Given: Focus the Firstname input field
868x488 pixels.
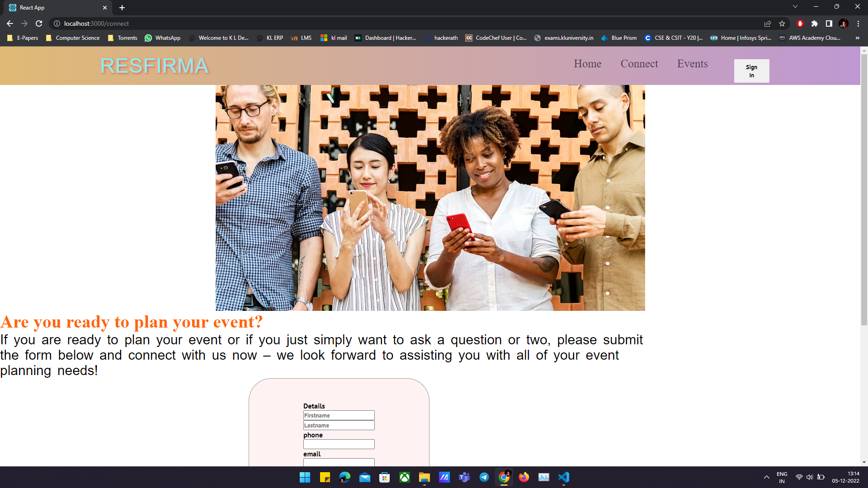Looking at the screenshot, I should point(339,415).
